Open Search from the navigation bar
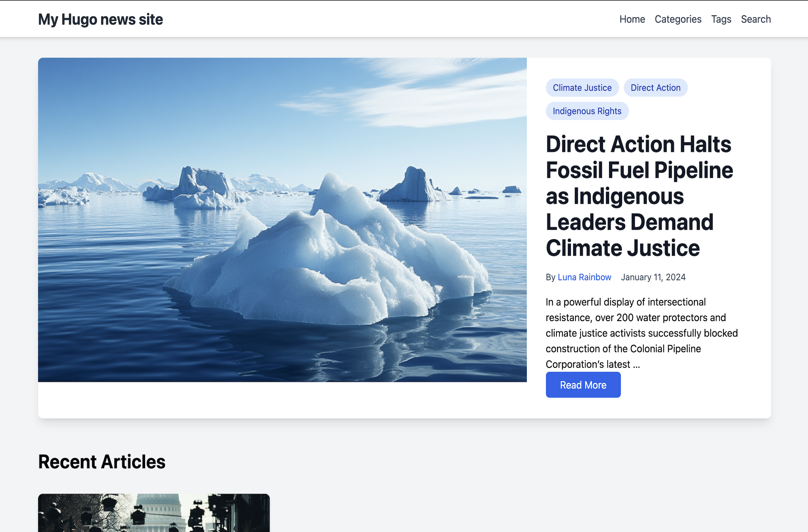808x532 pixels. pos(755,19)
